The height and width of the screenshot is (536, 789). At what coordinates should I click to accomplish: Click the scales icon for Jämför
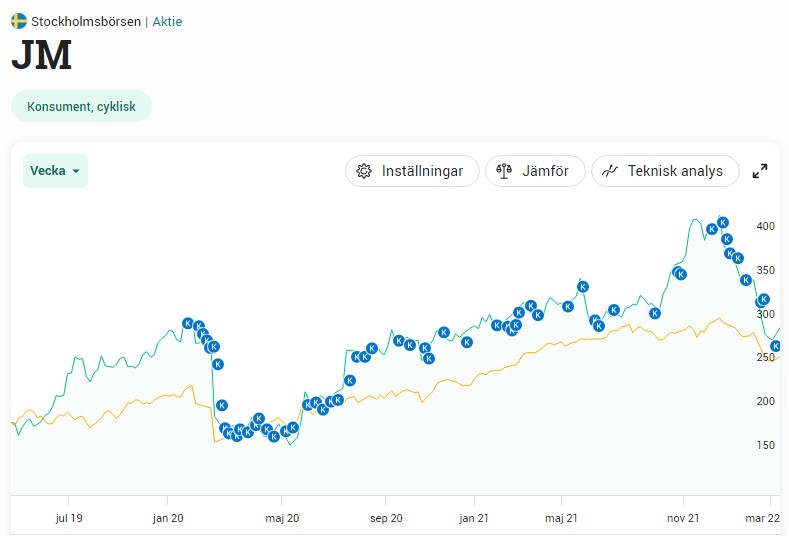pyautogui.click(x=504, y=171)
